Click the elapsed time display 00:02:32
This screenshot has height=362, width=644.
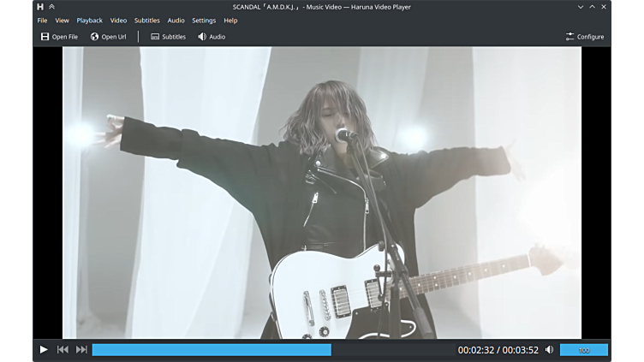point(475,349)
